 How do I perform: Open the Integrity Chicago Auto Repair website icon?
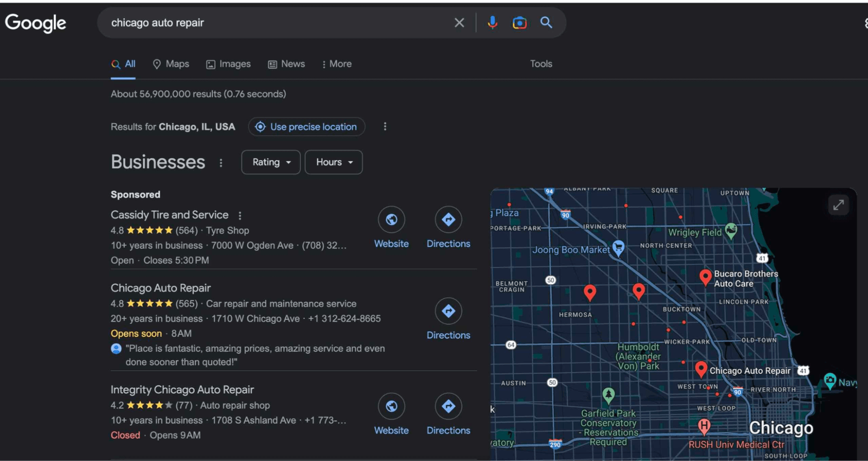(392, 406)
